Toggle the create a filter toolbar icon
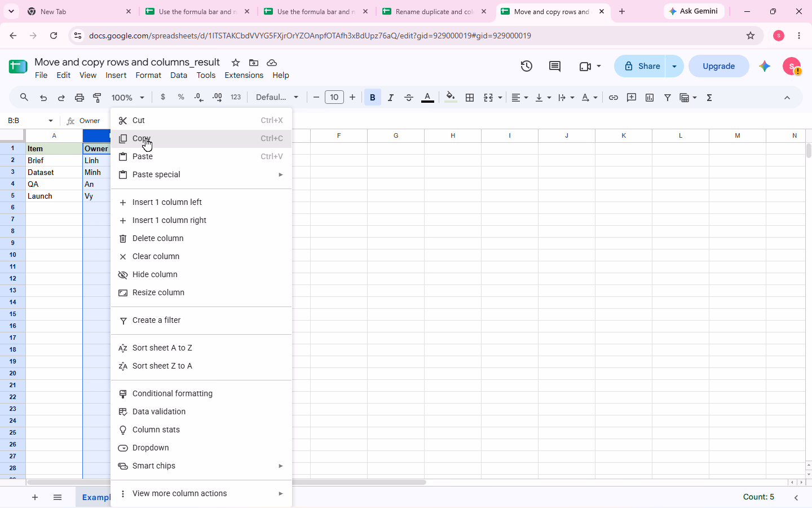 coord(668,98)
